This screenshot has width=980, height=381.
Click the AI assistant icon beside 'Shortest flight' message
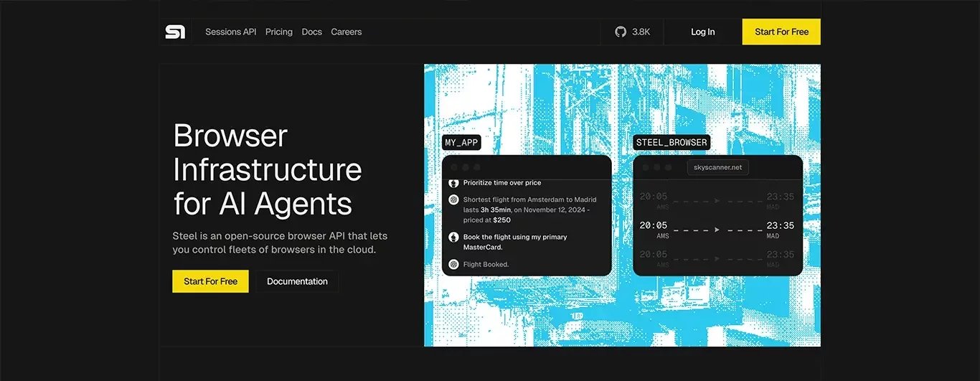(453, 199)
